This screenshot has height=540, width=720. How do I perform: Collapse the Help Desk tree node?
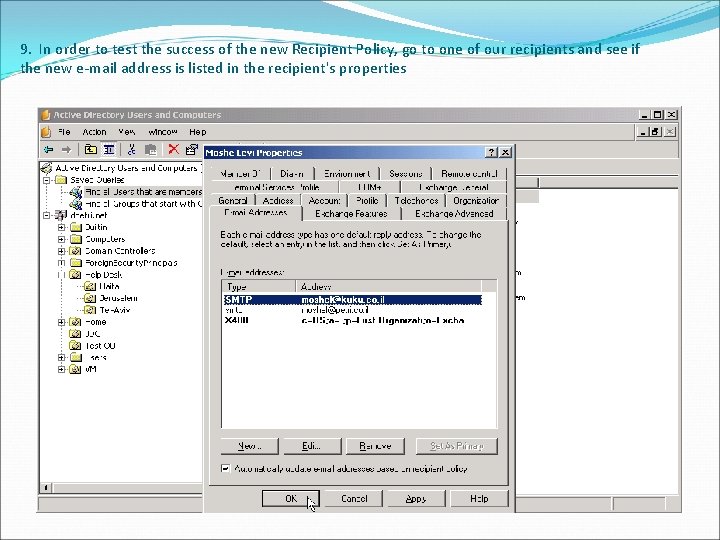(x=61, y=275)
